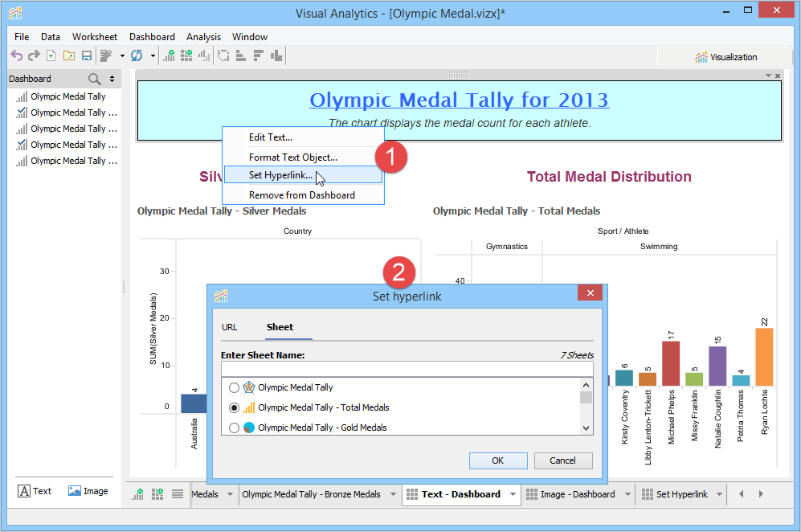Click the search magnifier in Dashboard panel
The image size is (801, 532).
tap(95, 79)
